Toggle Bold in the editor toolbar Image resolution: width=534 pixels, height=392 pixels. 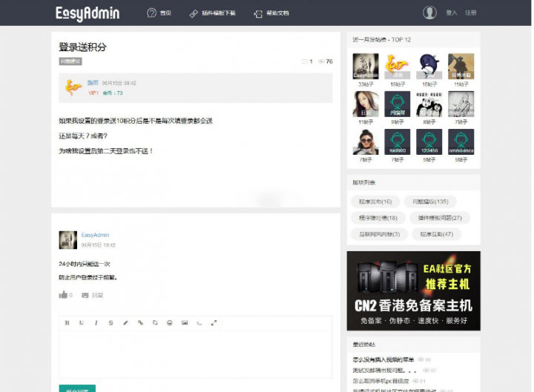click(67, 322)
